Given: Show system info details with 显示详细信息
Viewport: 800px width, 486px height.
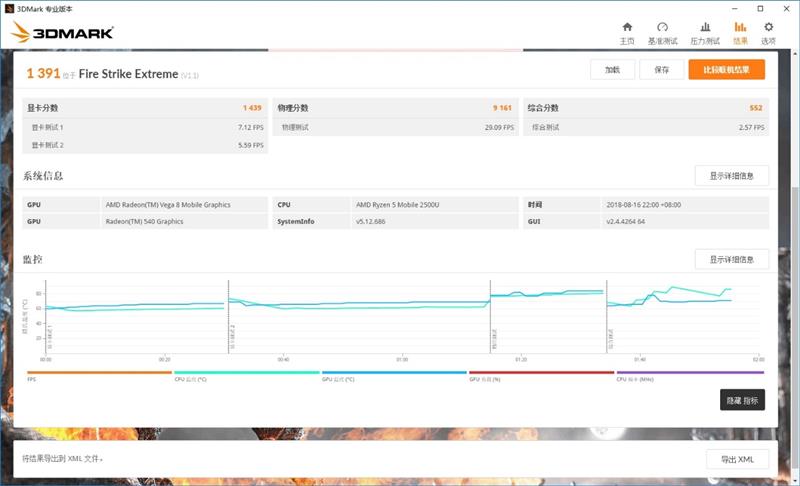Looking at the screenshot, I should pos(731,176).
